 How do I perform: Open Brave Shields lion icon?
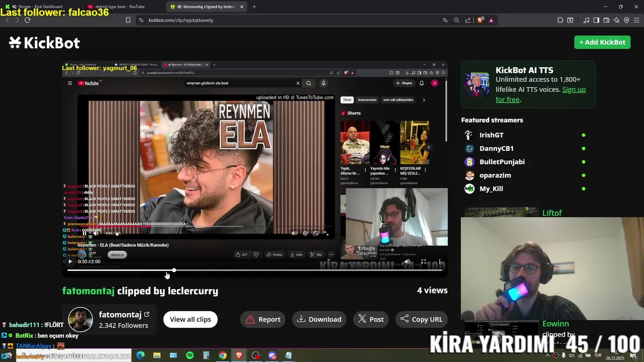point(480,20)
